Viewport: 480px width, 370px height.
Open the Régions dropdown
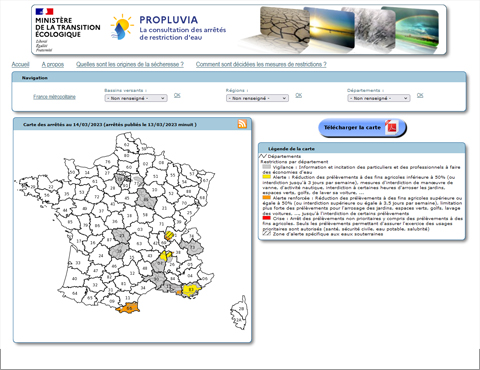click(257, 98)
